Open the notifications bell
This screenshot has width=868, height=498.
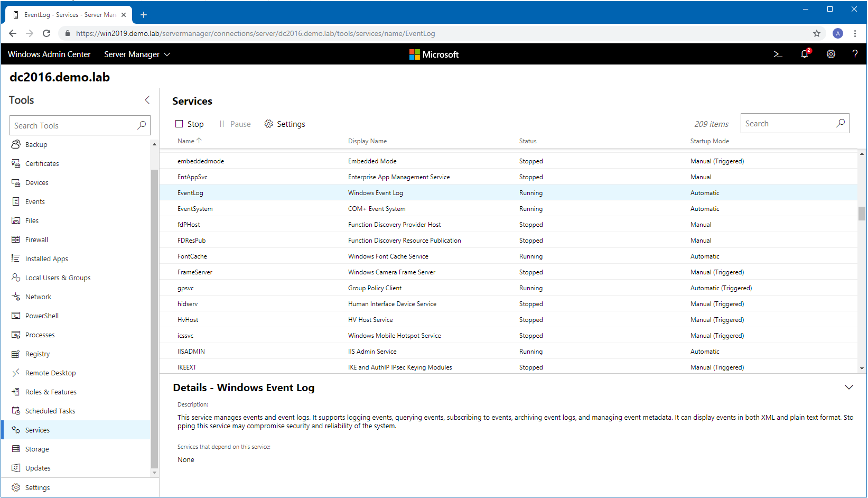(x=804, y=54)
